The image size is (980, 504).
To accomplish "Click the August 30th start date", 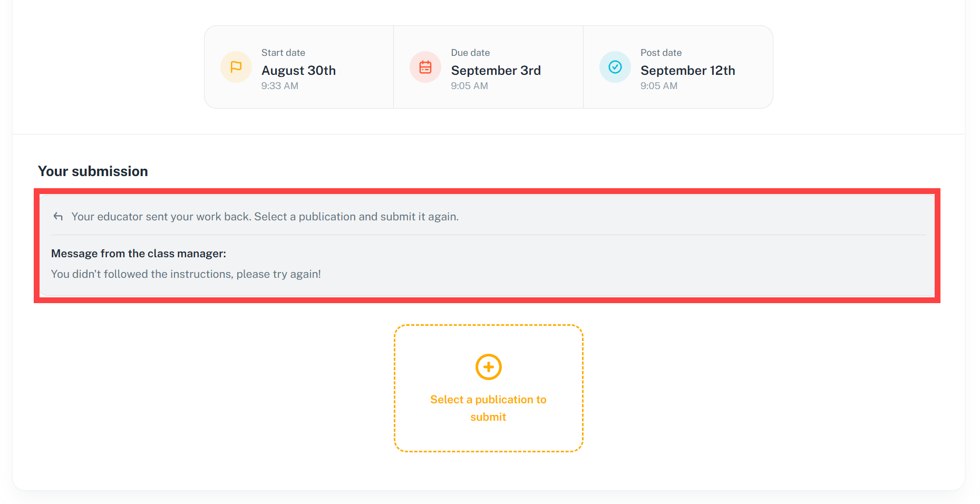I will click(x=298, y=71).
